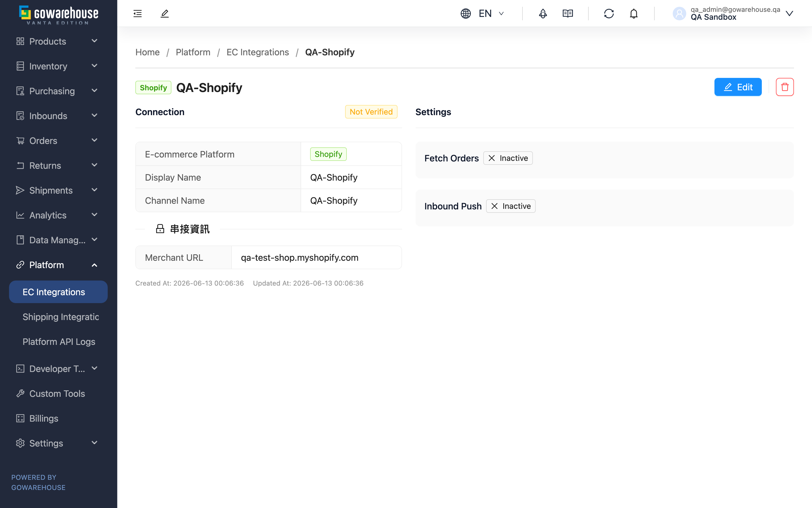
Task: Expand the Returns menu chevron
Action: [x=94, y=165]
